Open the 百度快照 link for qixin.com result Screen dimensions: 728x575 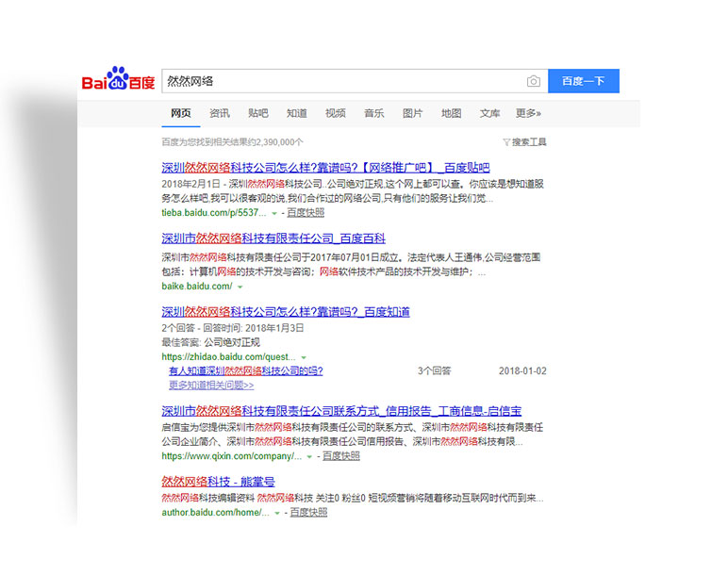click(340, 456)
